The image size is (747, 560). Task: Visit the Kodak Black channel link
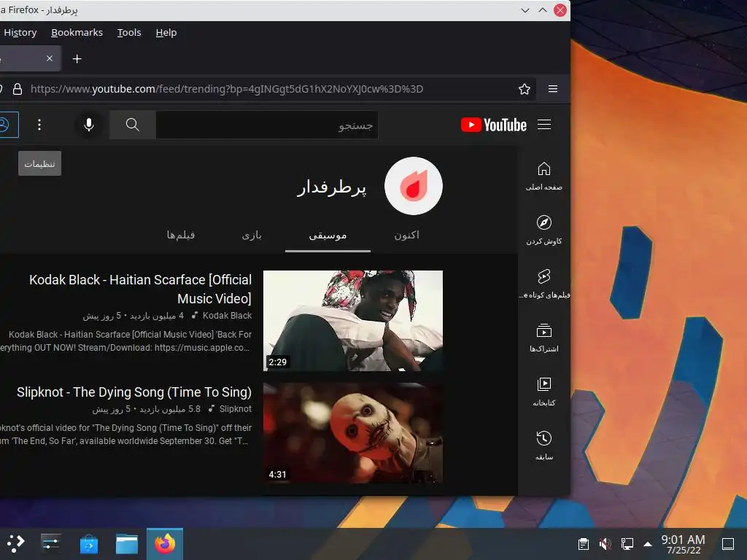[228, 315]
